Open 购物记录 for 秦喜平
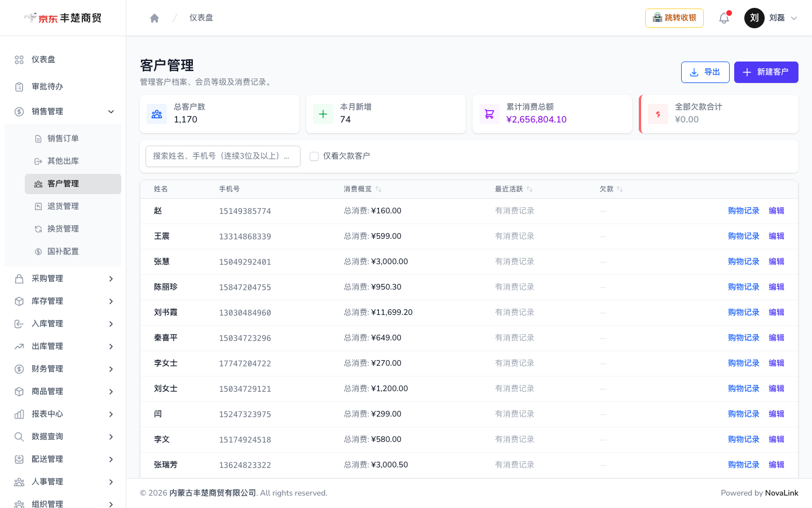Screen dimensions: 812x508 pos(744,338)
